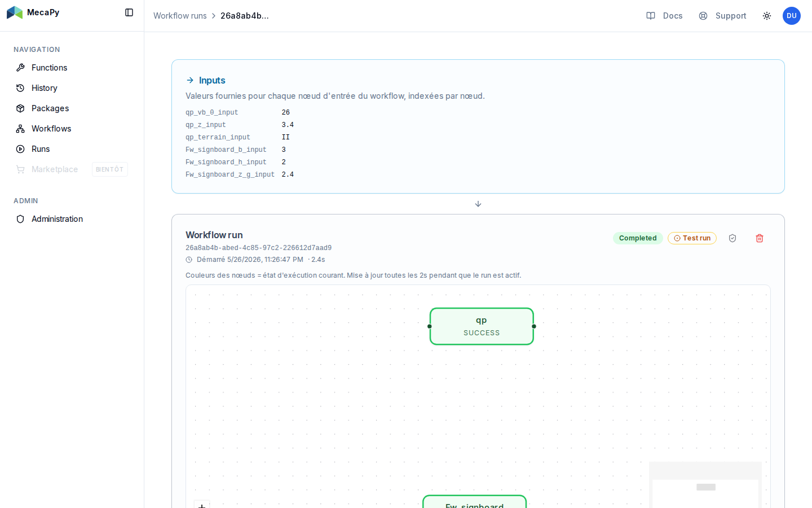The width and height of the screenshot is (812, 508).
Task: Open the DU user avatar menu
Action: pos(792,16)
